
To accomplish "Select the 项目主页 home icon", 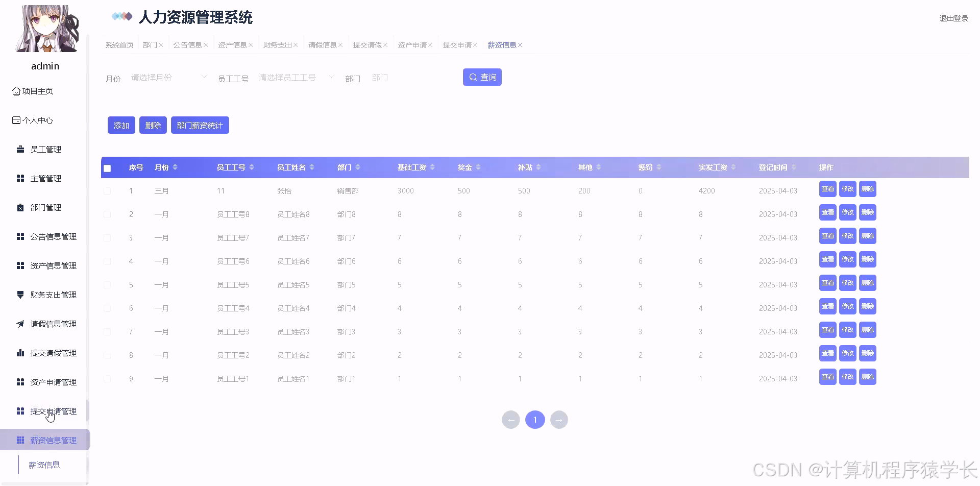I will coord(15,90).
